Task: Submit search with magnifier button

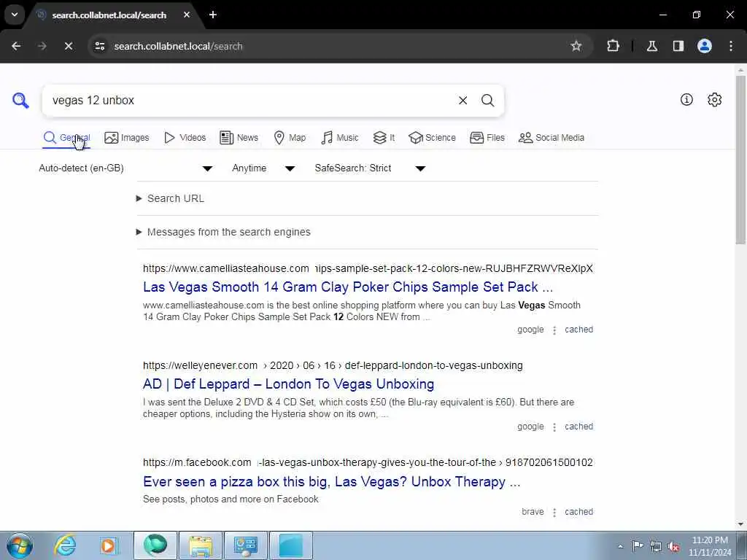Action: (x=487, y=101)
